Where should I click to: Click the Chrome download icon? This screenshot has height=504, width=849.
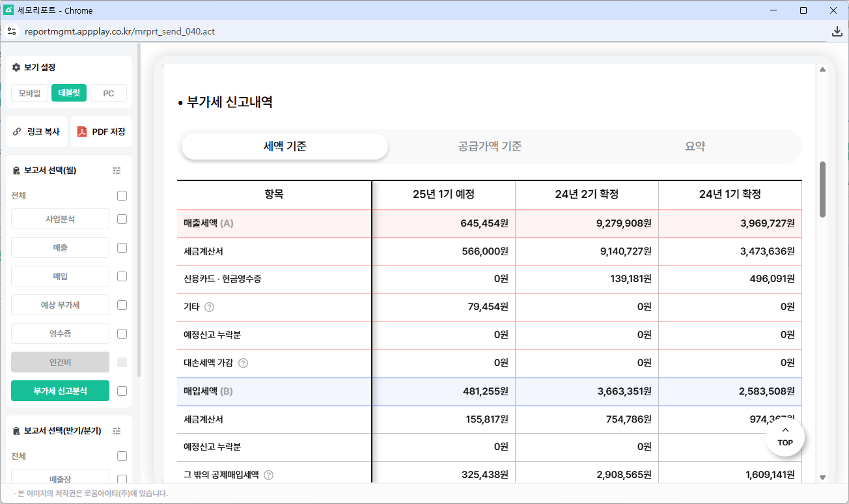837,31
